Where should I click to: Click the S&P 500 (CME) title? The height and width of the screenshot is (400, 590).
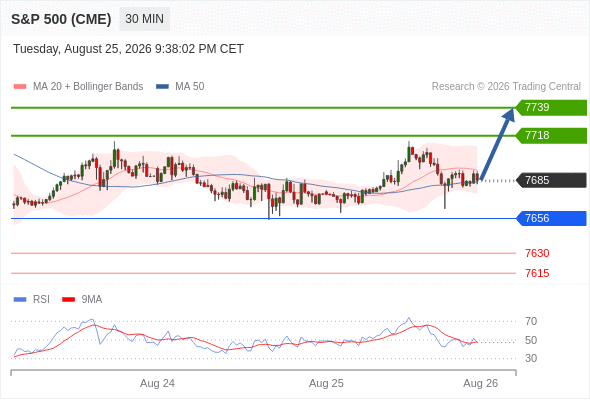[61, 19]
